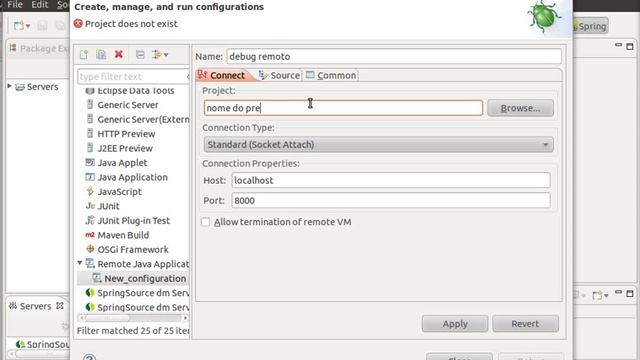The height and width of the screenshot is (360, 640).
Task: Click the New_configuration item icon
Action: 97,278
